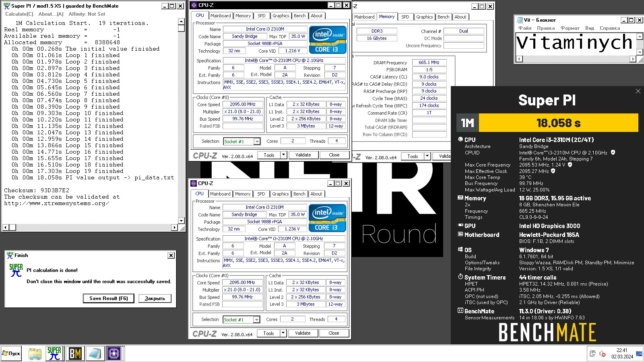
Task: Close the Finish dialog with X button
Action: point(171,255)
